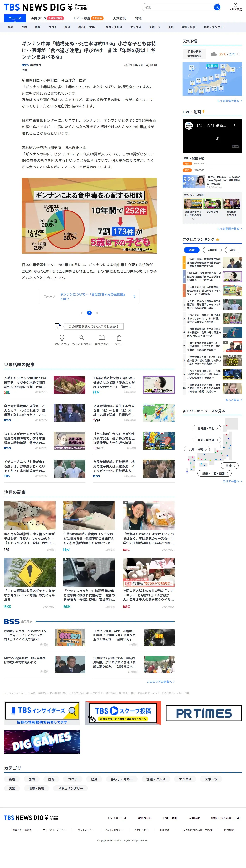The image size is (246, 868).
Task: Open 経済 category in sub-navigation bar
Action: coord(67,27)
